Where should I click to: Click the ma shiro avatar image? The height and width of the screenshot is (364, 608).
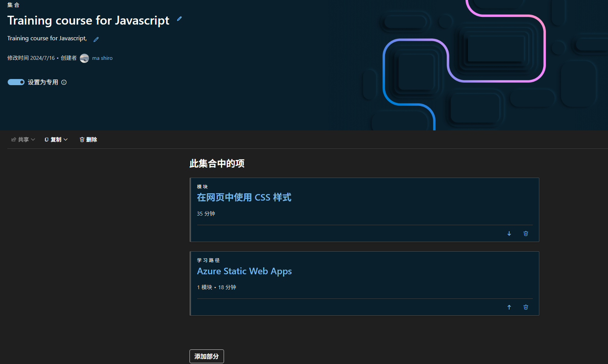[x=84, y=58]
